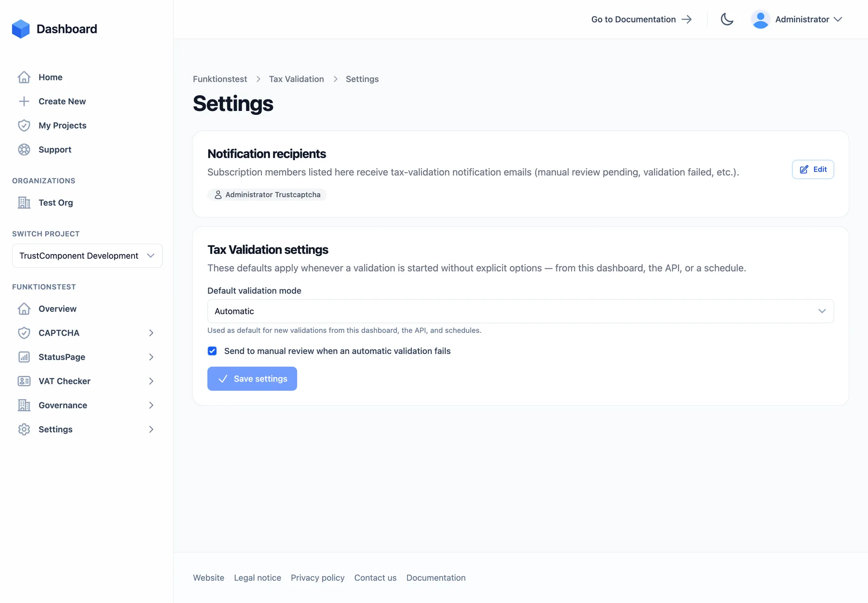Click the Administrator avatar icon
Screen dimensions: 868x603
click(x=760, y=19)
